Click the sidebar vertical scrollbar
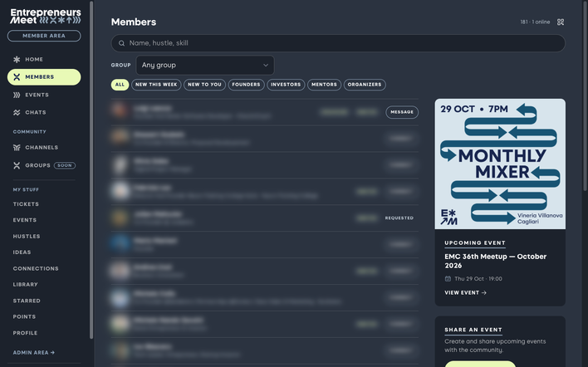This screenshot has width=588, height=367. pos(91,170)
